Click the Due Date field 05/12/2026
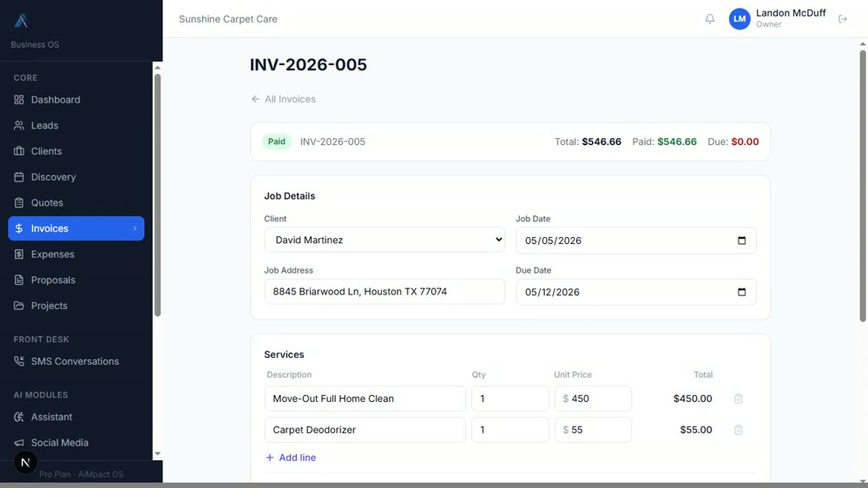 pos(636,292)
